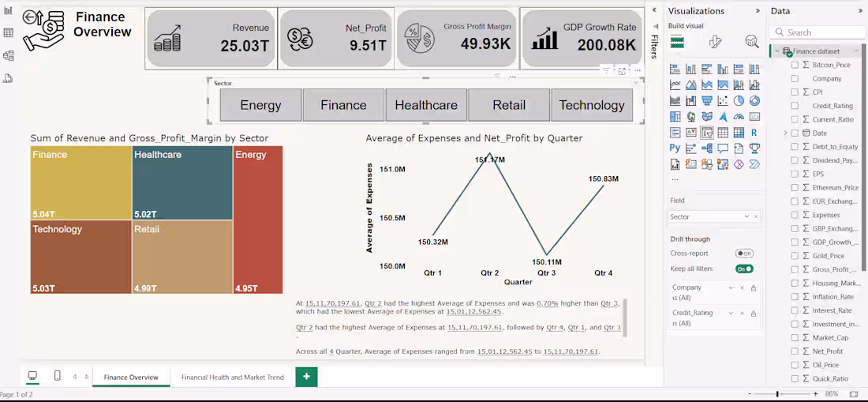Open Report view in left sidebar
This screenshot has height=402, width=868.
tap(9, 10)
